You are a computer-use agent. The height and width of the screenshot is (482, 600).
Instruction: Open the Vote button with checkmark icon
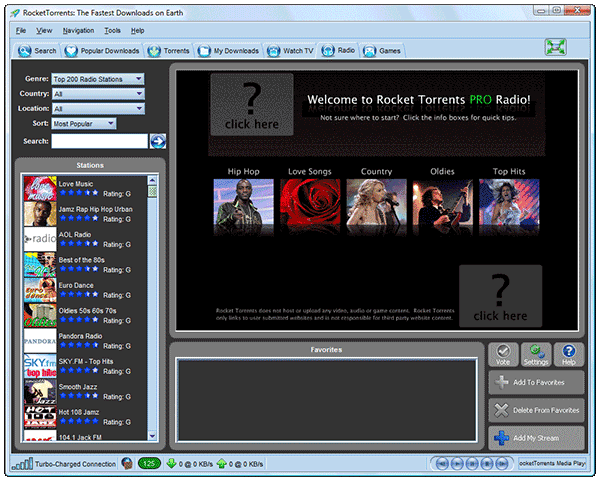pyautogui.click(x=503, y=354)
